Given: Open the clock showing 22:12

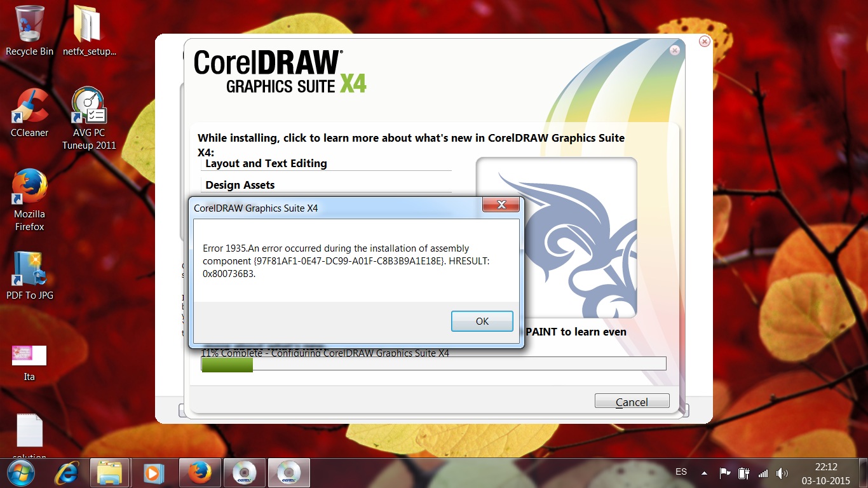Looking at the screenshot, I should coord(826,473).
